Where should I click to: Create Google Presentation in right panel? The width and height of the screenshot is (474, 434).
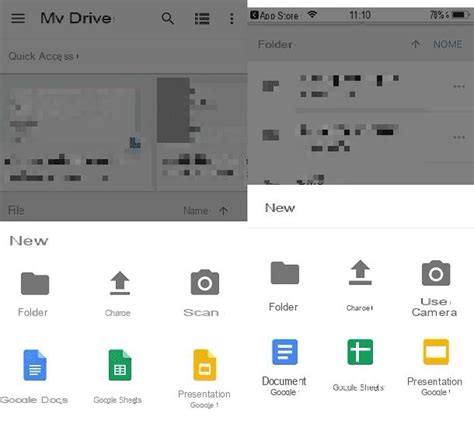pyautogui.click(x=435, y=367)
